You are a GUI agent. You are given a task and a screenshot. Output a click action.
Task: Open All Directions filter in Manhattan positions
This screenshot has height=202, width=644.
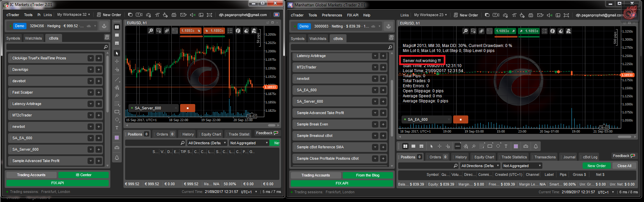click(480, 166)
